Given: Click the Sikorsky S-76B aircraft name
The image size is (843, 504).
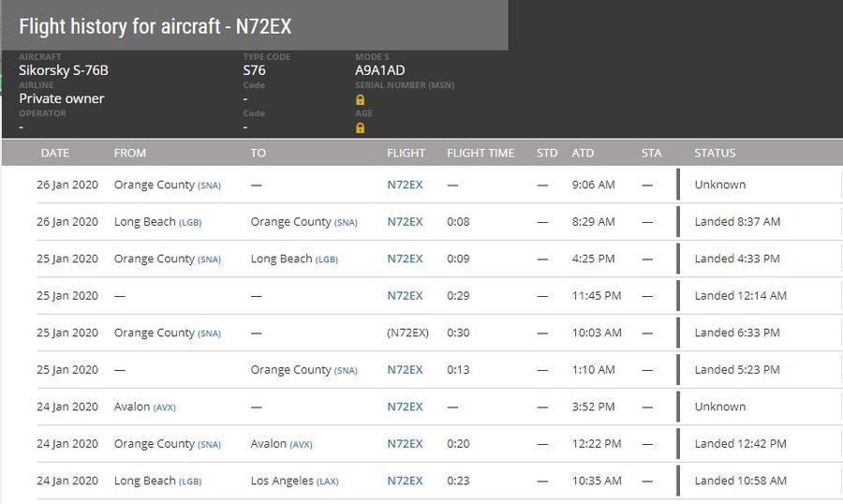Looking at the screenshot, I should pos(64,70).
